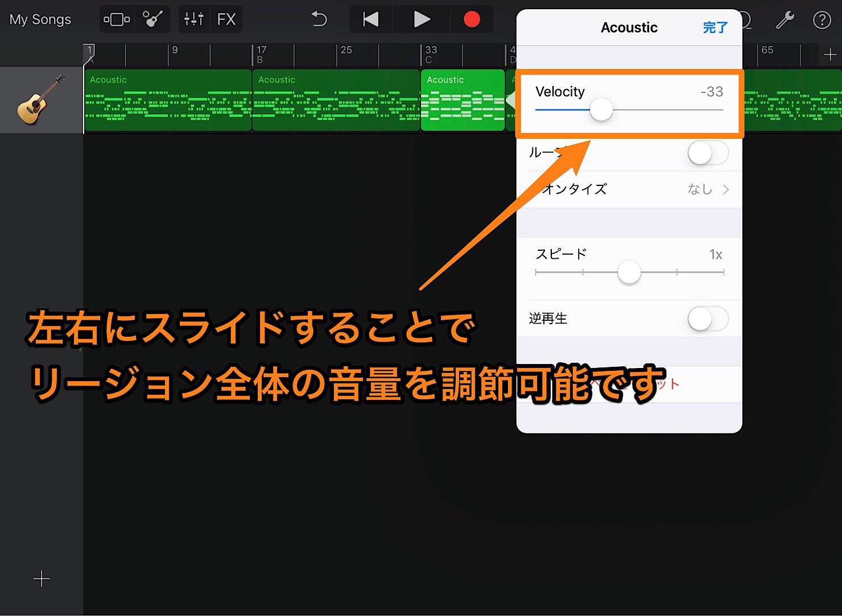Open track controls mixer icon

click(194, 19)
